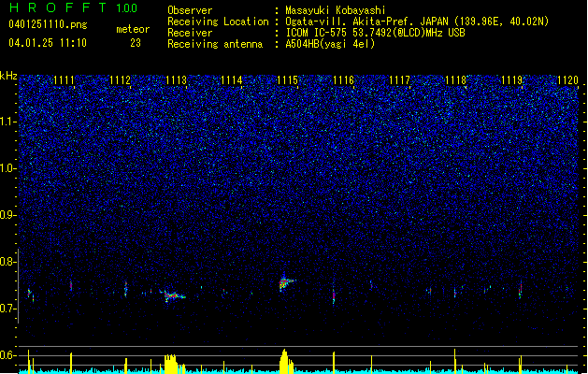Click the 1111 time marker

(64, 80)
